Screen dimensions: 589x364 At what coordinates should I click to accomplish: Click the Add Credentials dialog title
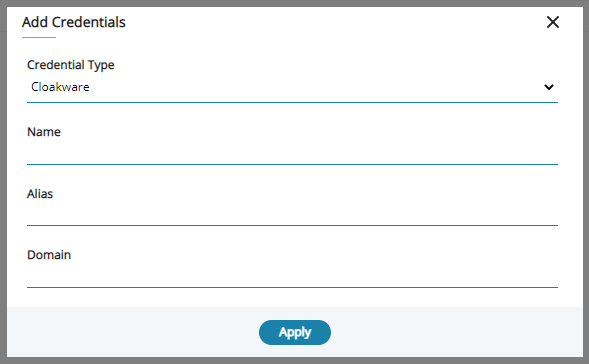coord(74,22)
